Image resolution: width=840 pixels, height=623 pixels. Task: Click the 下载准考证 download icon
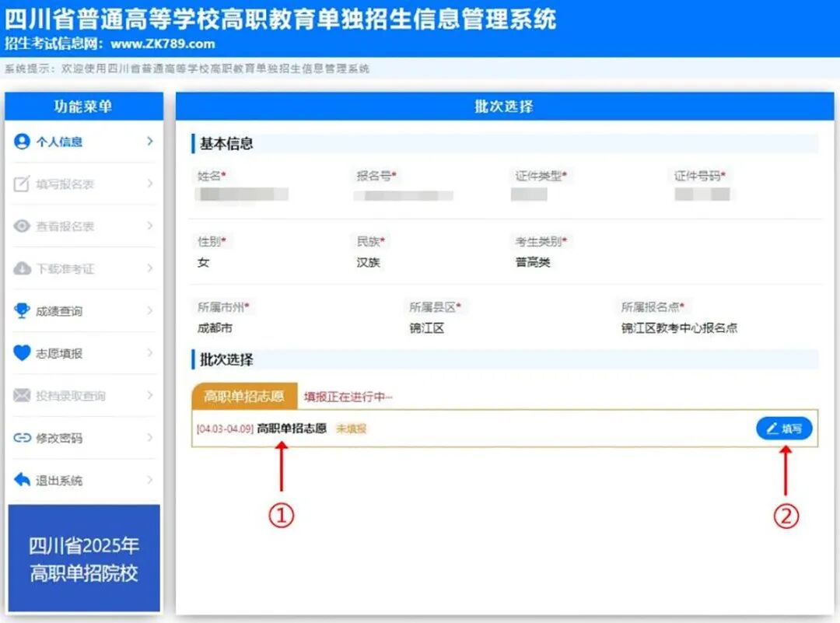point(23,268)
